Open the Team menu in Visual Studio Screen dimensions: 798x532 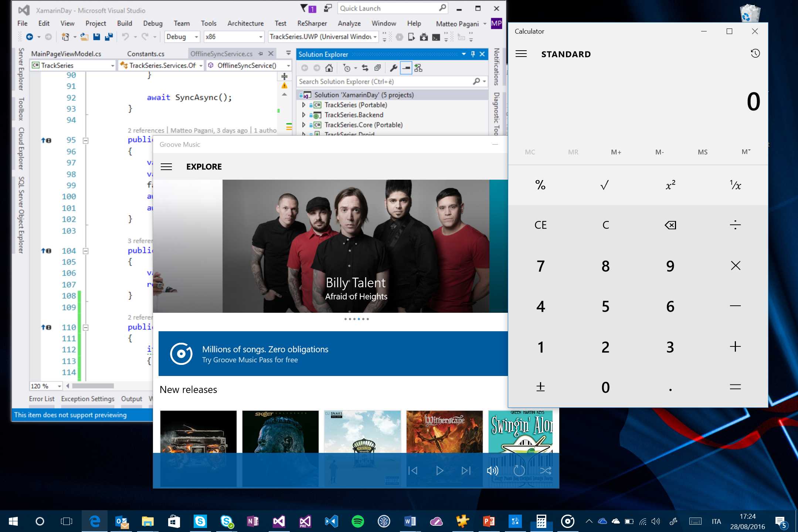(181, 23)
